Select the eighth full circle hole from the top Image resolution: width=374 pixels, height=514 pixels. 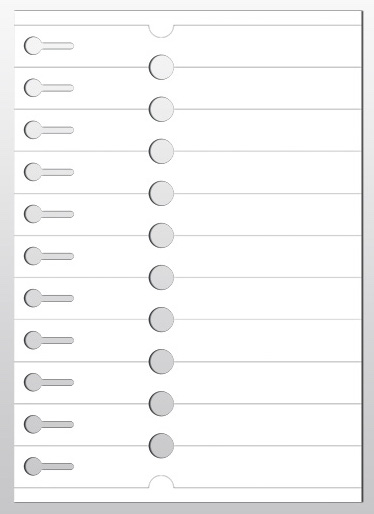(161, 361)
